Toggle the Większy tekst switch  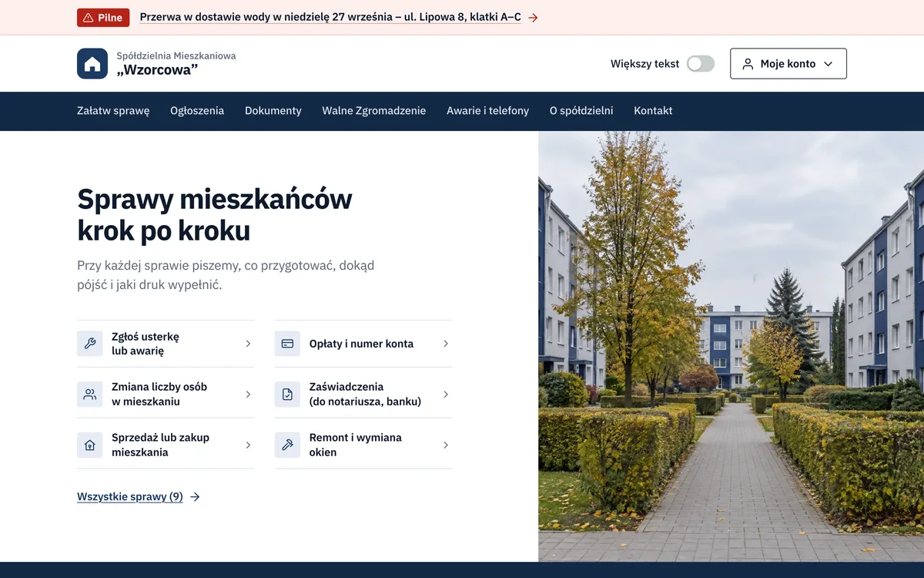701,64
